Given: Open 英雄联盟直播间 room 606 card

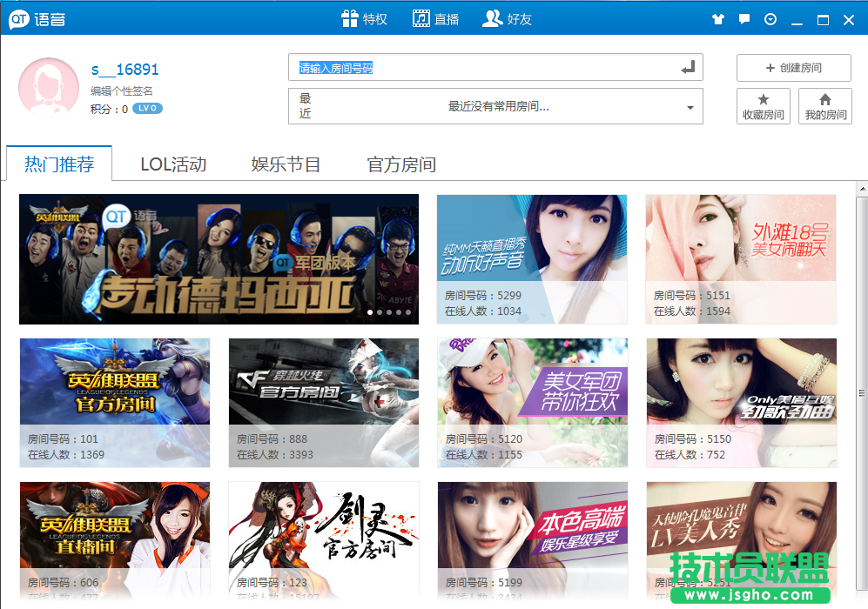Looking at the screenshot, I should (115, 541).
